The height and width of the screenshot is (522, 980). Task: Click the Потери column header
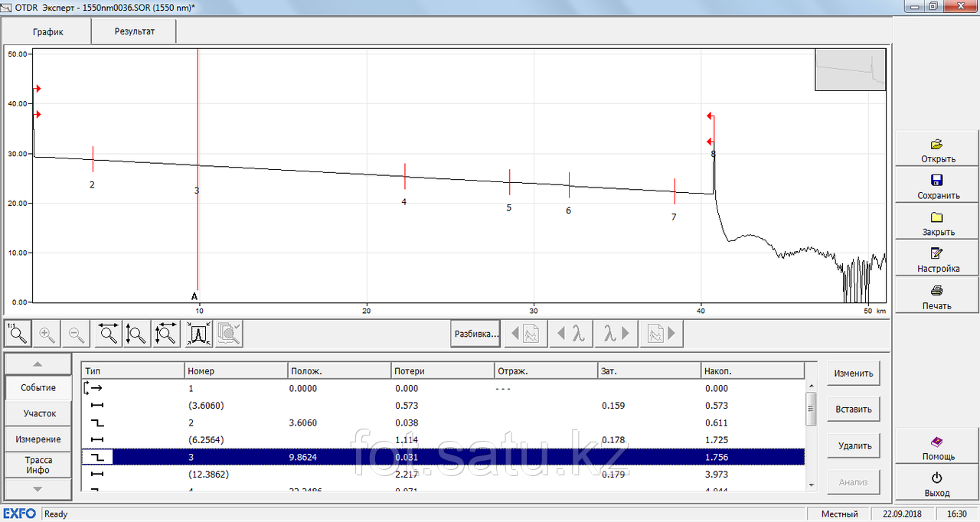pyautogui.click(x=443, y=371)
